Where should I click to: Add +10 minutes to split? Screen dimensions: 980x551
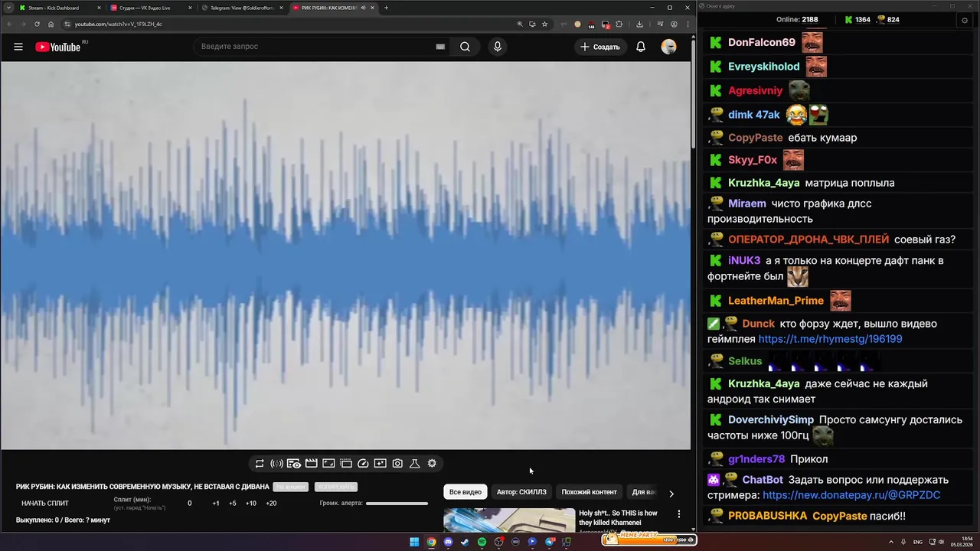(x=251, y=504)
